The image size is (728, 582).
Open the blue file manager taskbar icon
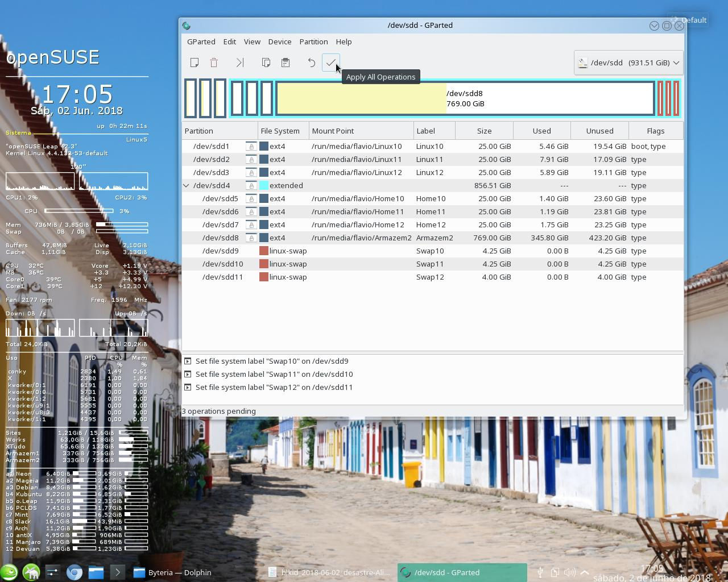[96, 572]
